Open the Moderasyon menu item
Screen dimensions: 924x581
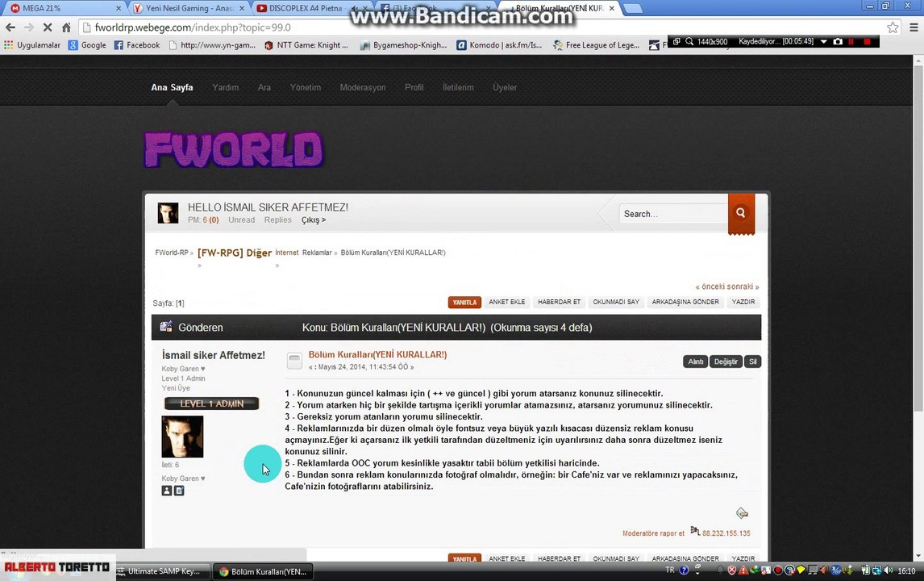pos(362,87)
